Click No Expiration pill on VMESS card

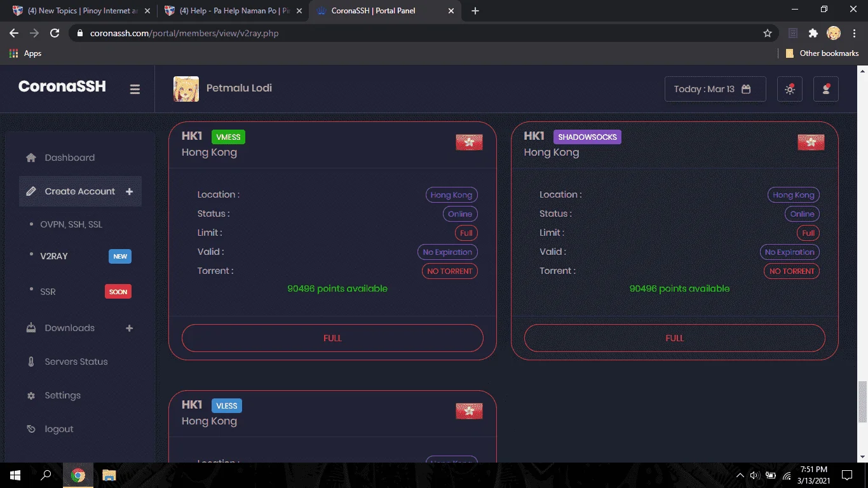pos(447,252)
